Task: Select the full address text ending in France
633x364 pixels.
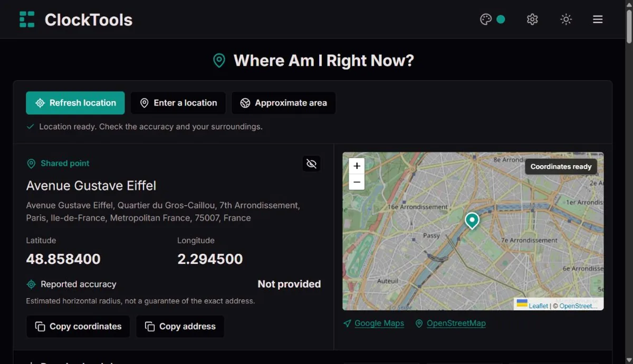Action: [x=163, y=212]
